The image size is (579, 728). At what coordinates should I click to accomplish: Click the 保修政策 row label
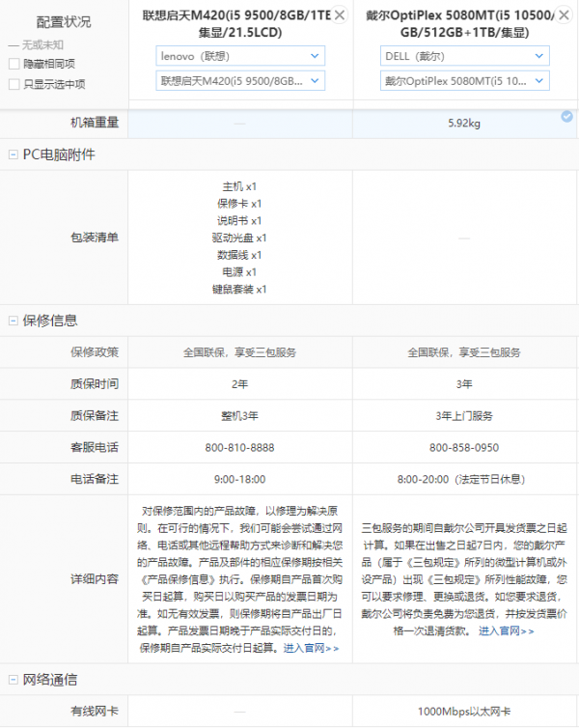coord(95,351)
